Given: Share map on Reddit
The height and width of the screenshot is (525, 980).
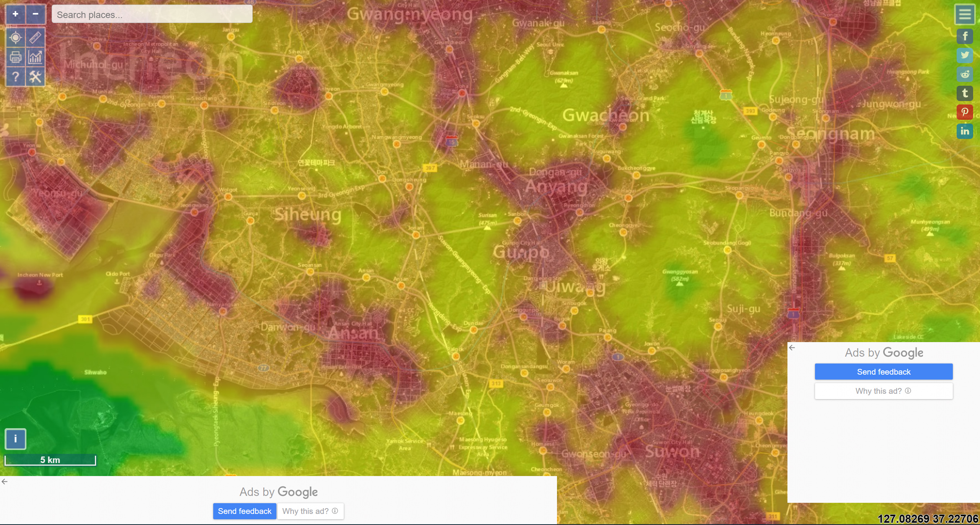Looking at the screenshot, I should coord(964,74).
